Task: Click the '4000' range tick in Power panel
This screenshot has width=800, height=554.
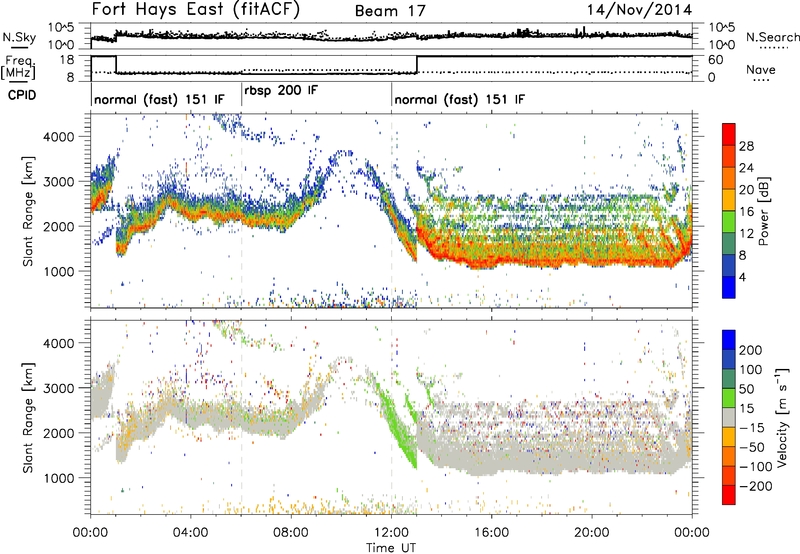Action: pyautogui.click(x=58, y=137)
